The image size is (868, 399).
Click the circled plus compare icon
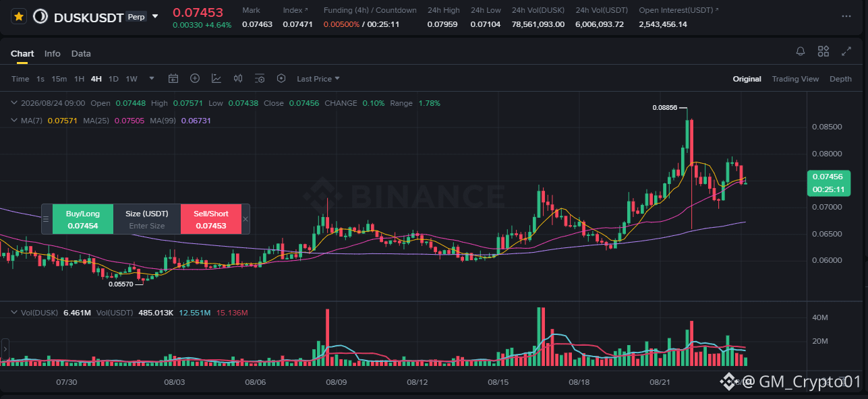(x=195, y=79)
